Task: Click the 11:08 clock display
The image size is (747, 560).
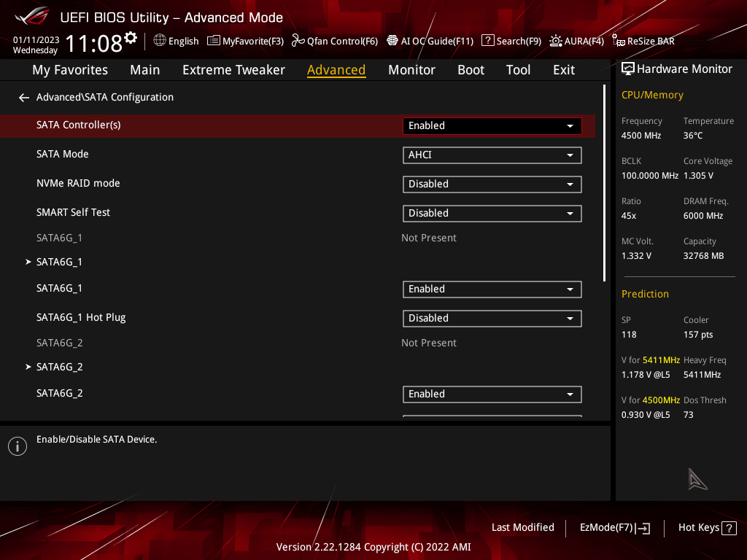Action: 93,44
